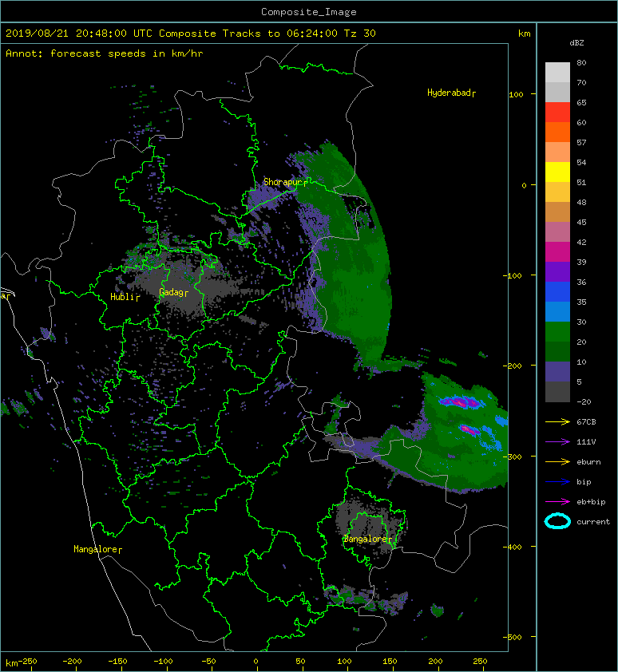Screen dimensions: 618x672
Task: Click the 2019/08/21 20:48:00 UTC timestamp
Action: 79,34
